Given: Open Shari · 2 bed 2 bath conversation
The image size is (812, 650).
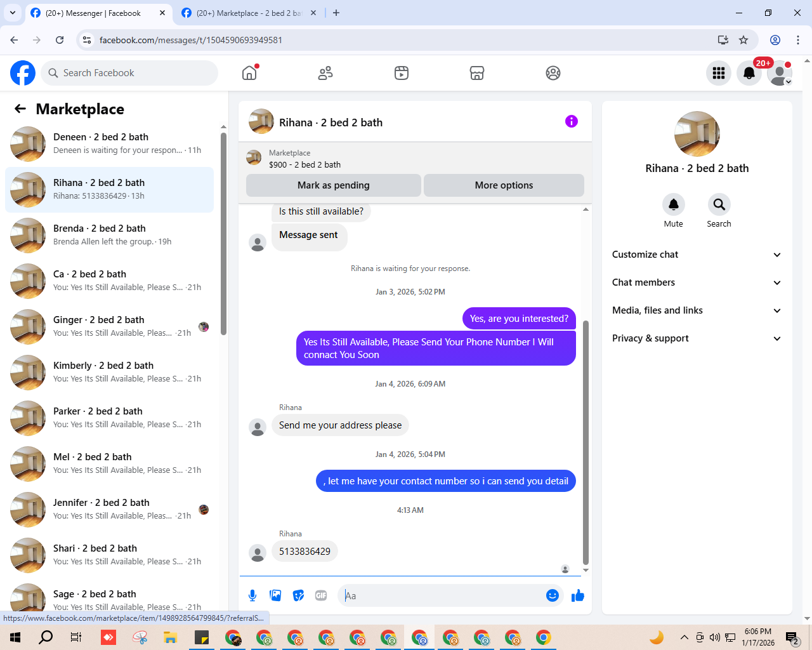Looking at the screenshot, I should click(109, 555).
